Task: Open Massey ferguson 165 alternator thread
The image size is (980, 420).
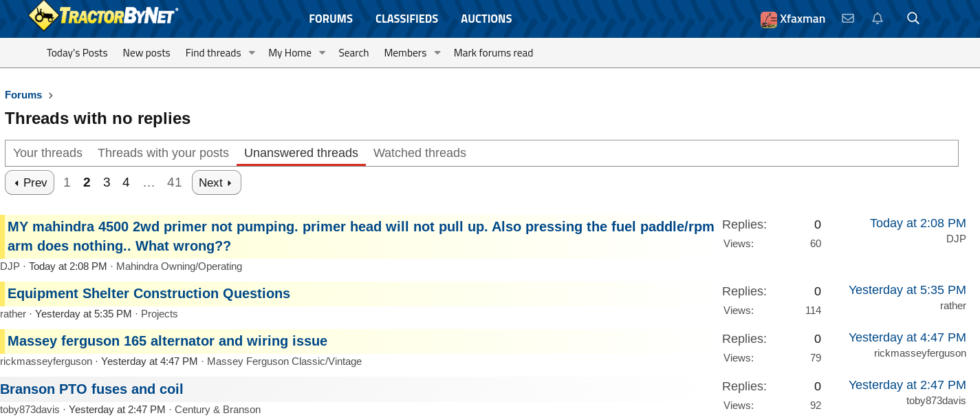Action: pos(167,341)
